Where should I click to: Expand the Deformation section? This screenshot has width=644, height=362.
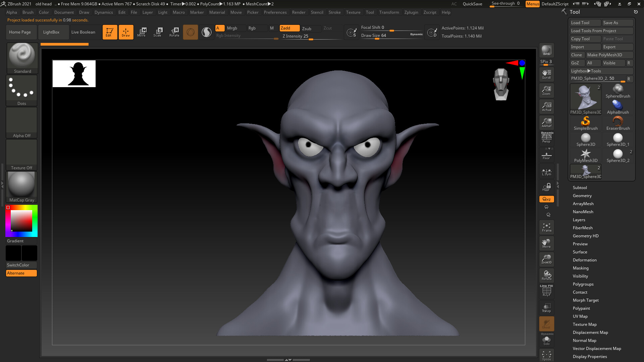pyautogui.click(x=585, y=260)
